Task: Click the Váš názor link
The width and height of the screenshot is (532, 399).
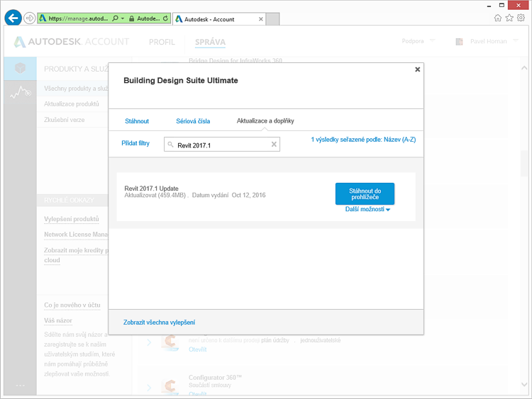Action: click(x=58, y=321)
